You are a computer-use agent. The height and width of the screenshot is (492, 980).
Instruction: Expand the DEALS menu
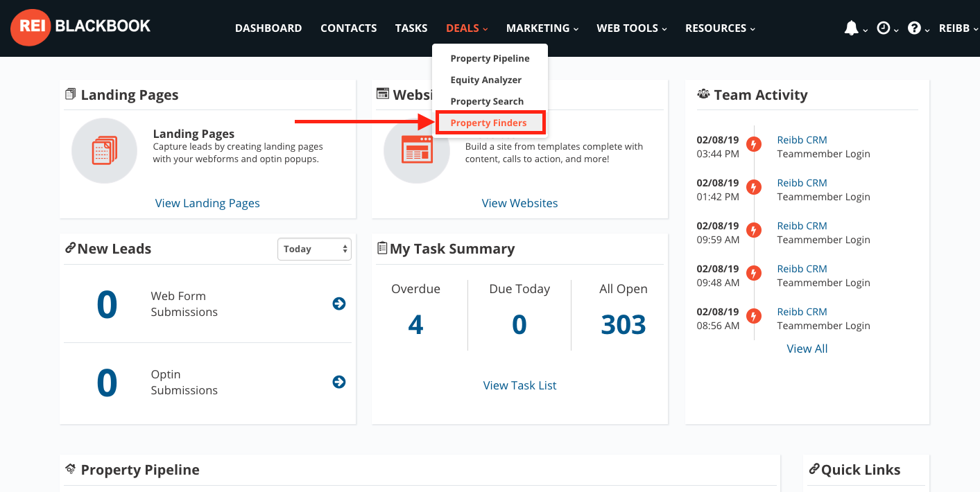(467, 28)
